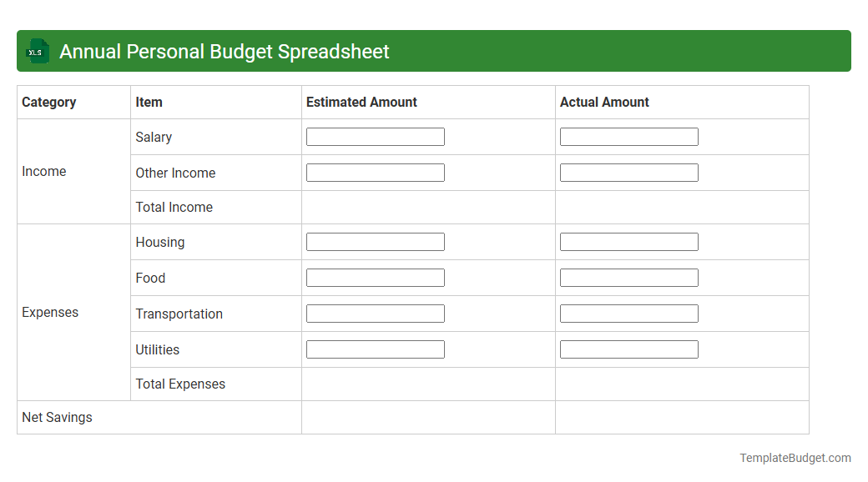Click the Food estimated amount input field

click(x=375, y=277)
